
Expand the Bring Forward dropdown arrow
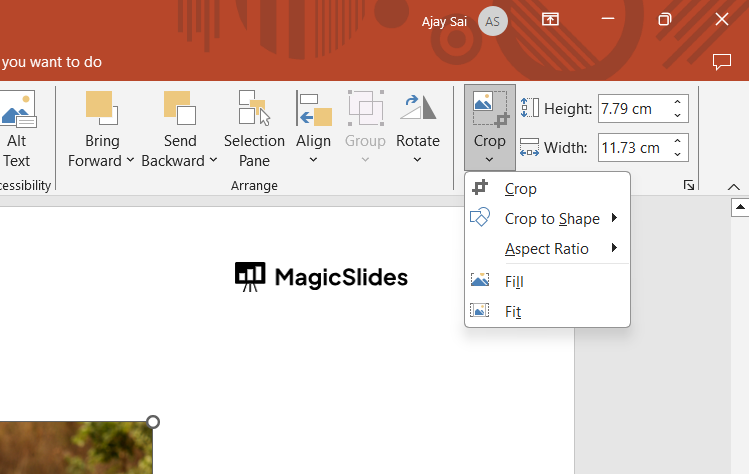pyautogui.click(x=130, y=161)
